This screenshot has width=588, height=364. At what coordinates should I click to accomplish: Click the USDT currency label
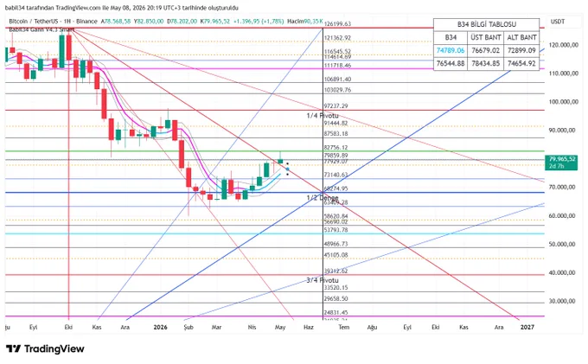pos(558,22)
